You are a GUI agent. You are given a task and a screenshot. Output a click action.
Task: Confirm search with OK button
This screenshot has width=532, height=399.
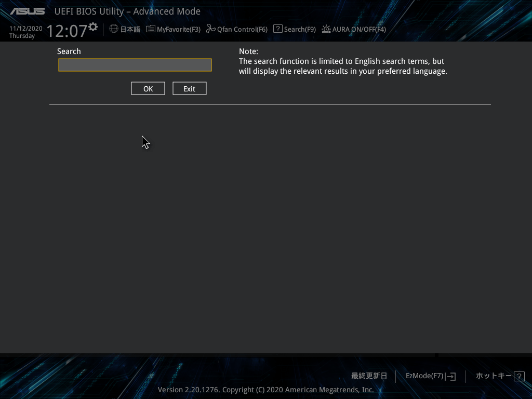[x=148, y=88]
